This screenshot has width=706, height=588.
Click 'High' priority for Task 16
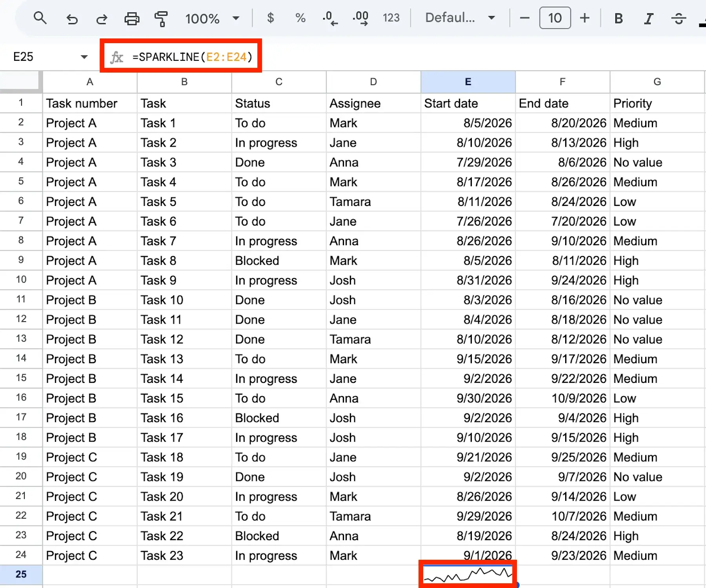pos(657,418)
